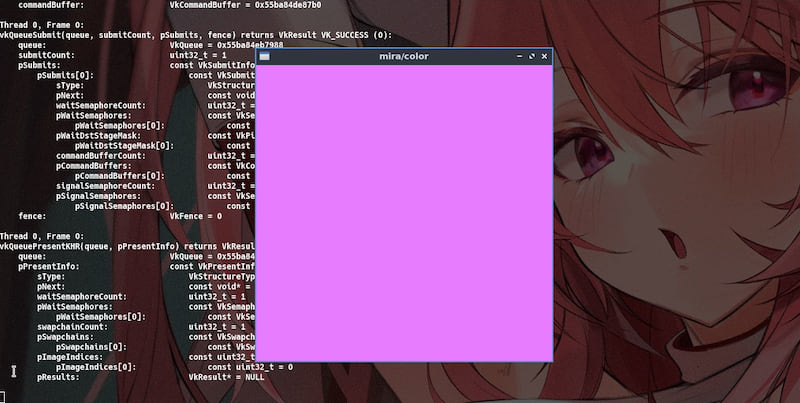The height and width of the screenshot is (403, 800).
Task: Click the 'pSignalSemaphores[0]:' entry
Action: [124, 206]
